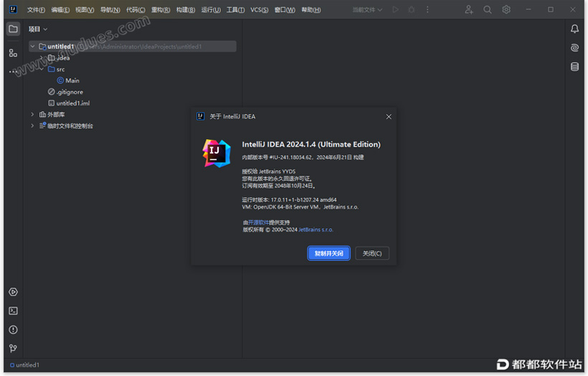Open the JetBrains s.r.o. copyright link
The height and width of the screenshot is (376, 588).
316,230
